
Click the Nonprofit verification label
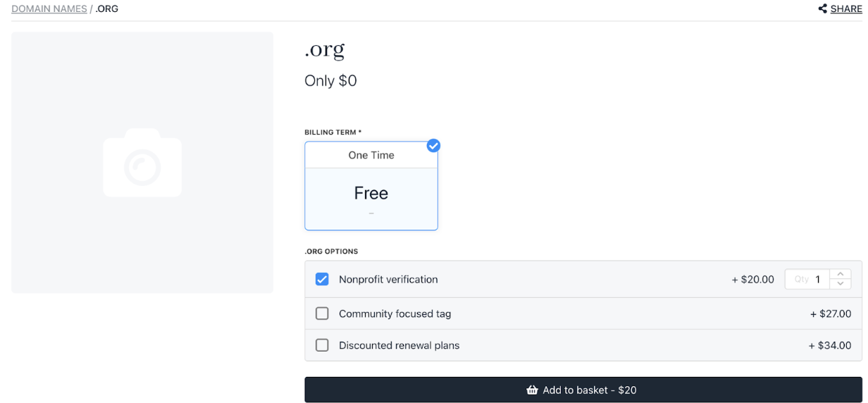[388, 279]
